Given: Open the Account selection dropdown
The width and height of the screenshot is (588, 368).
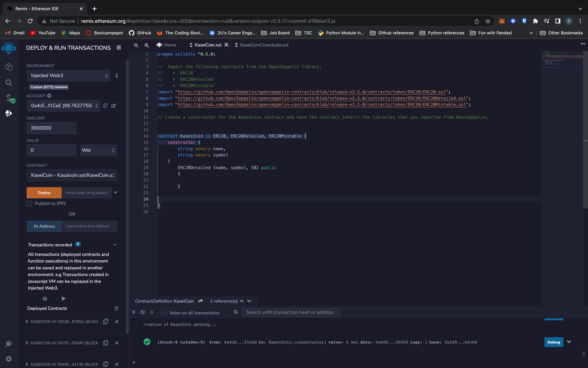Looking at the screenshot, I should 64,106.
